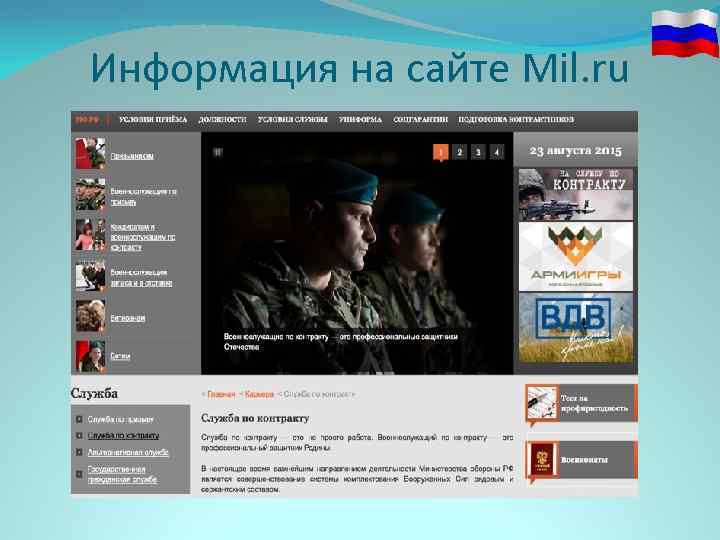Viewport: 720px width, 540px height.
Task: Click Служба по контракту breadcrumb text
Action: click(319, 394)
